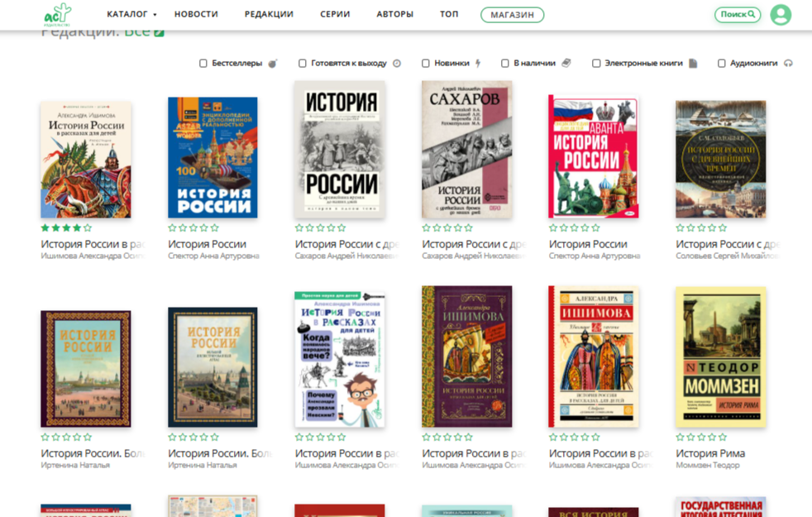This screenshot has height=517, width=812.
Task: Click the star rating under Ишимова's first book
Action: tap(66, 227)
